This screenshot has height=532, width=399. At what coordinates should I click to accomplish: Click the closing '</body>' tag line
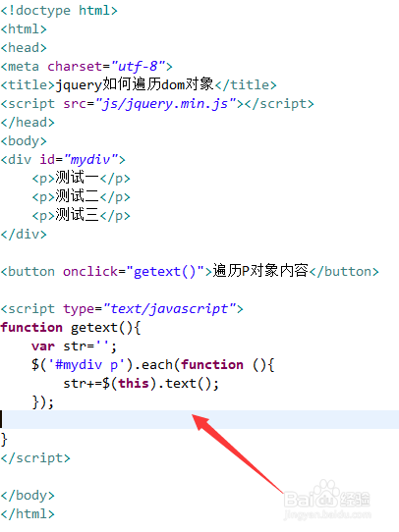(28, 496)
